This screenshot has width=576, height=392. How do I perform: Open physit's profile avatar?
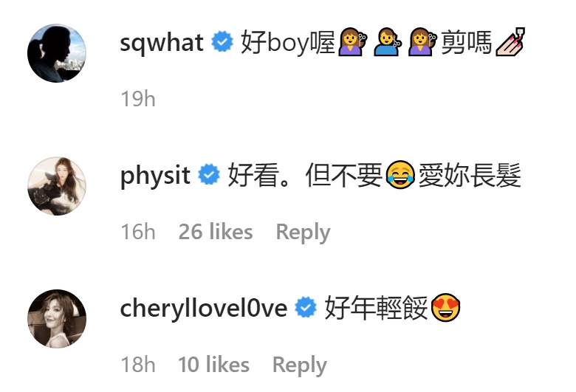coord(57,186)
